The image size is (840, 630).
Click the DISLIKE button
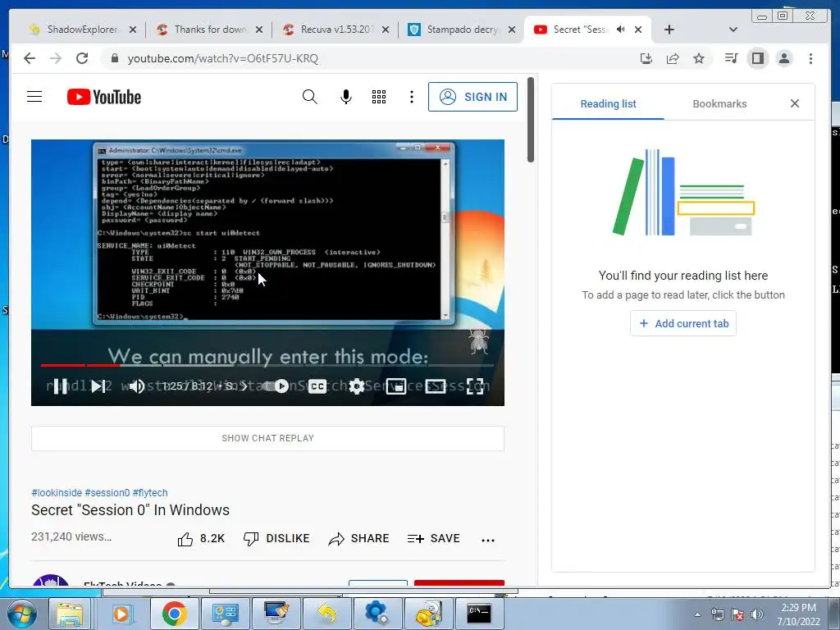pyautogui.click(x=276, y=538)
